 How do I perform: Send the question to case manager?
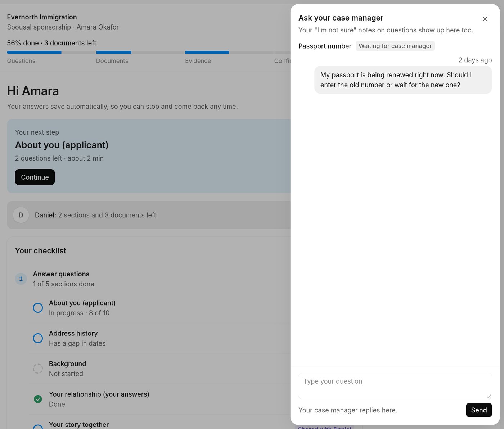pos(479,410)
